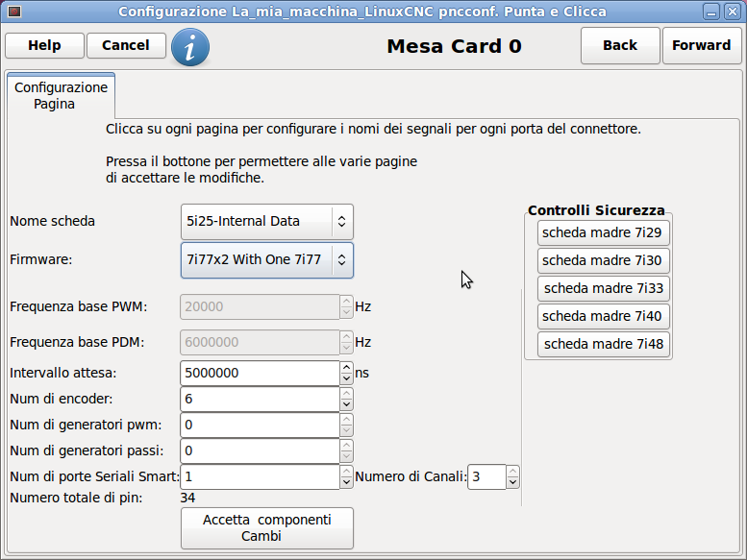Image resolution: width=747 pixels, height=560 pixels.
Task: Decrease Numero di Canali value
Action: click(x=512, y=482)
